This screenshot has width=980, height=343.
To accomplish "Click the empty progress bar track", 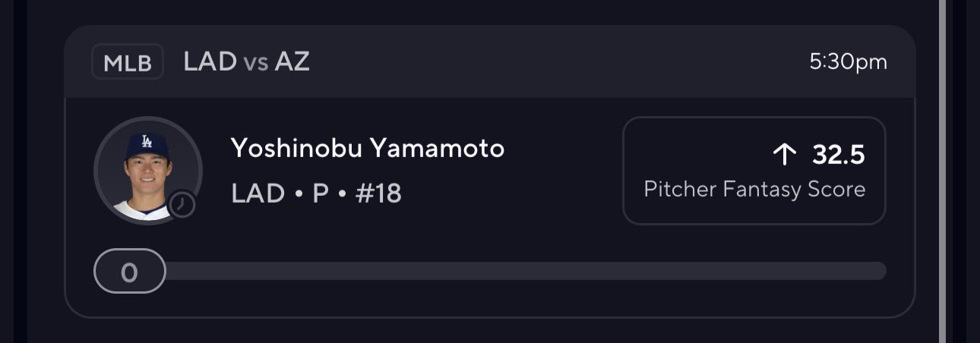I will pos(524,271).
